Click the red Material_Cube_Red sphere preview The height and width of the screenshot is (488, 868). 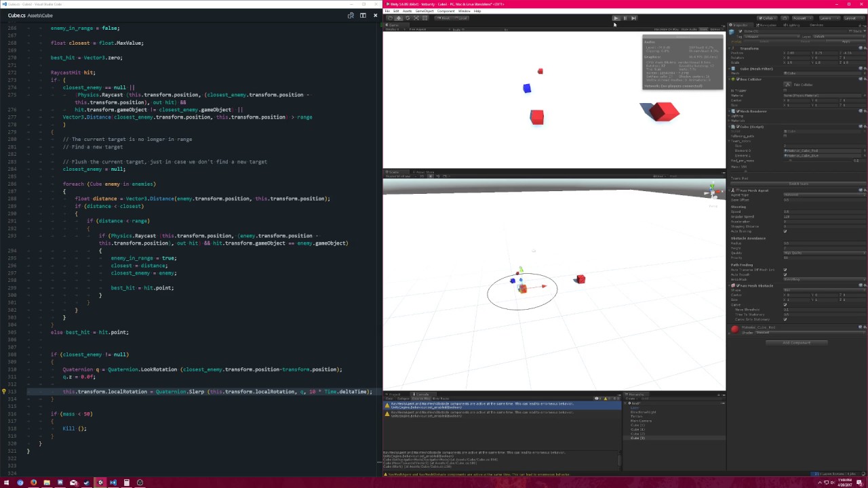734,329
